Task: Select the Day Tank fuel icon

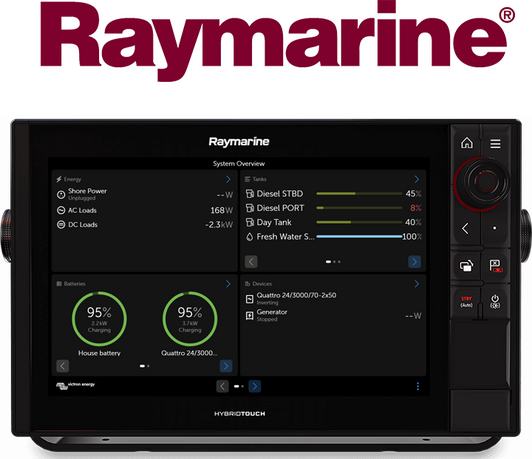Action: (x=250, y=222)
